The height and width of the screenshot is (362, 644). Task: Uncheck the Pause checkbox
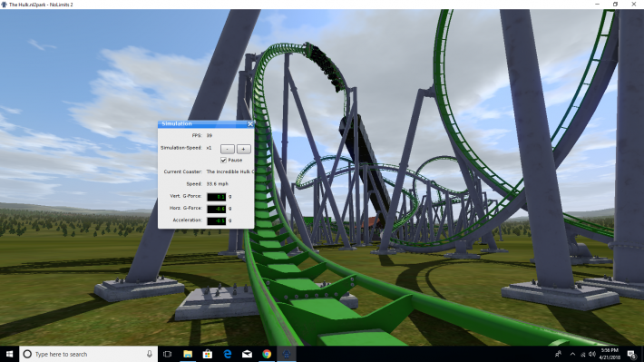[223, 160]
